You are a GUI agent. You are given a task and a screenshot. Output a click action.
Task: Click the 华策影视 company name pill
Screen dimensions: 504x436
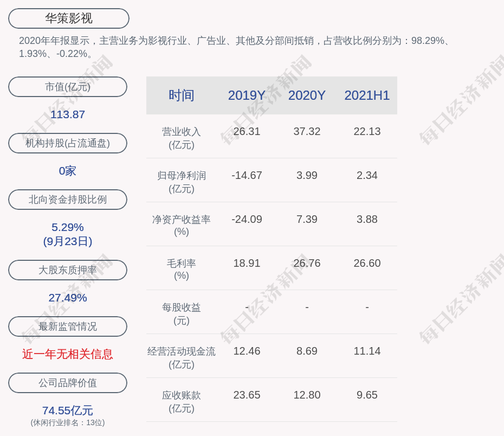[x=69, y=18]
